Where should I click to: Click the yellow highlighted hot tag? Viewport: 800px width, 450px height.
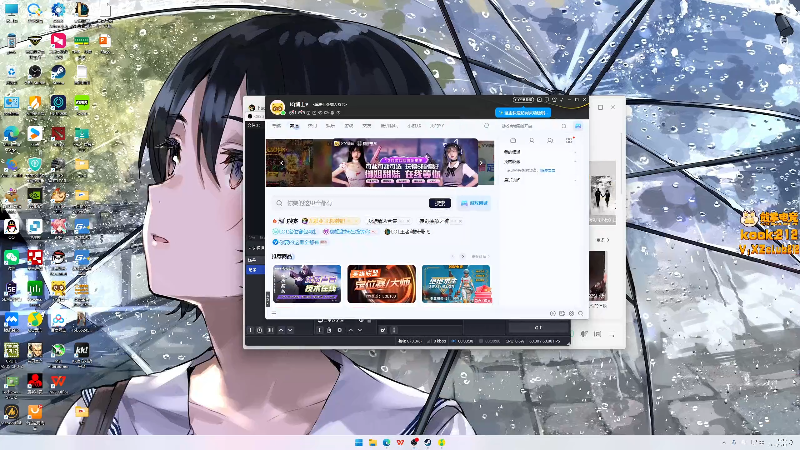point(331,221)
